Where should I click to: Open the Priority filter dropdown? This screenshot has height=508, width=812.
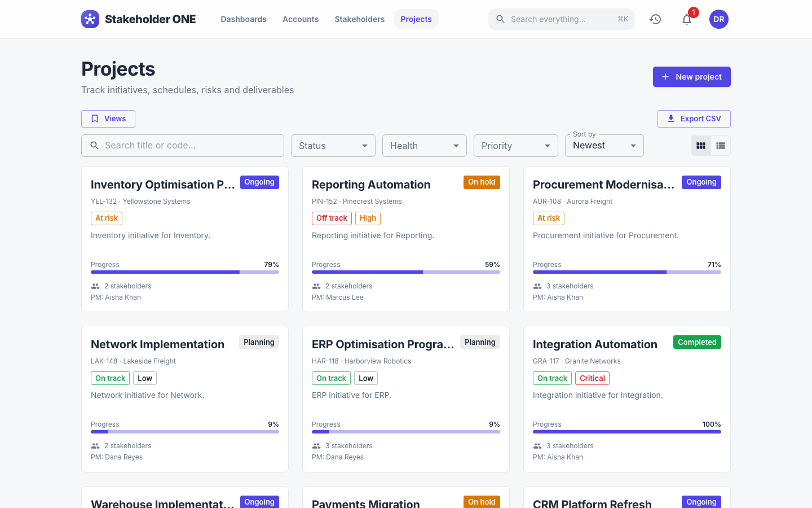(516, 146)
